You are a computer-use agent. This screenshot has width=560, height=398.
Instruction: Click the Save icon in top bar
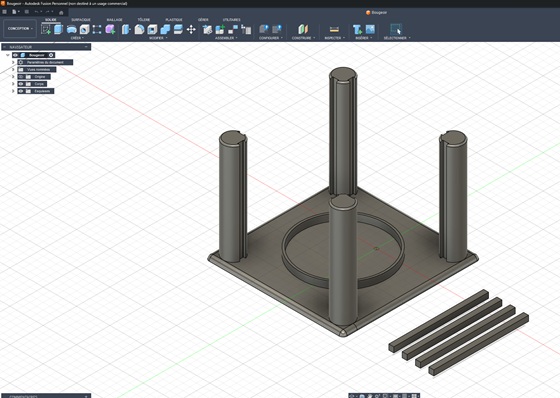(26, 12)
